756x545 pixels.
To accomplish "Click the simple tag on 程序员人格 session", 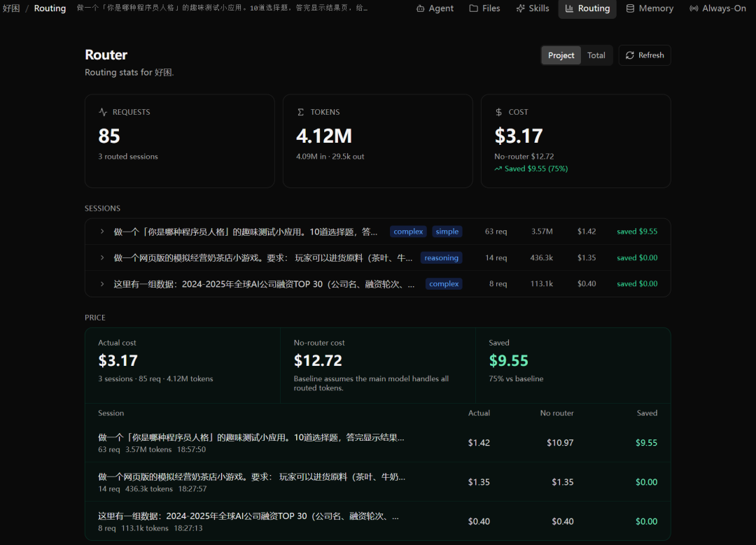I will tap(447, 232).
